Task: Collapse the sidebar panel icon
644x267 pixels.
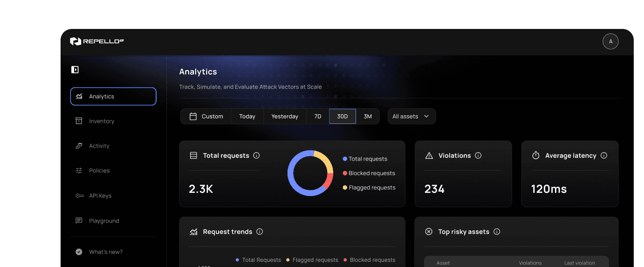Action: tap(75, 70)
